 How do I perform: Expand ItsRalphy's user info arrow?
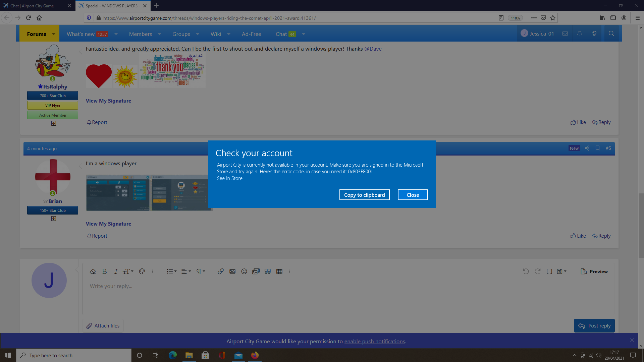coord(53,123)
